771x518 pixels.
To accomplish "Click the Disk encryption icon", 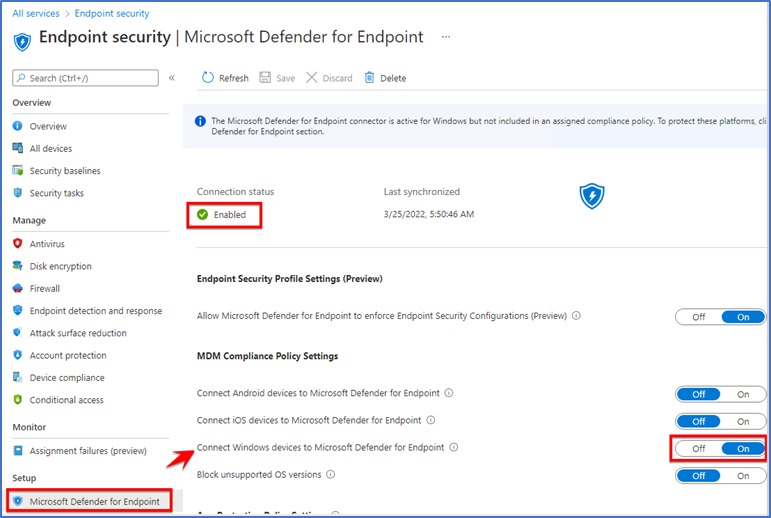I will (x=18, y=266).
